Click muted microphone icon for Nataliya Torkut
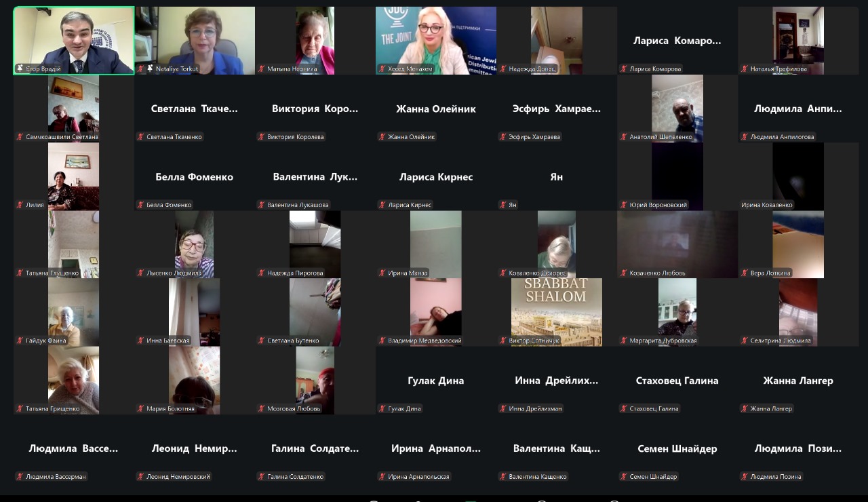This screenshot has height=502, width=868. (141, 69)
